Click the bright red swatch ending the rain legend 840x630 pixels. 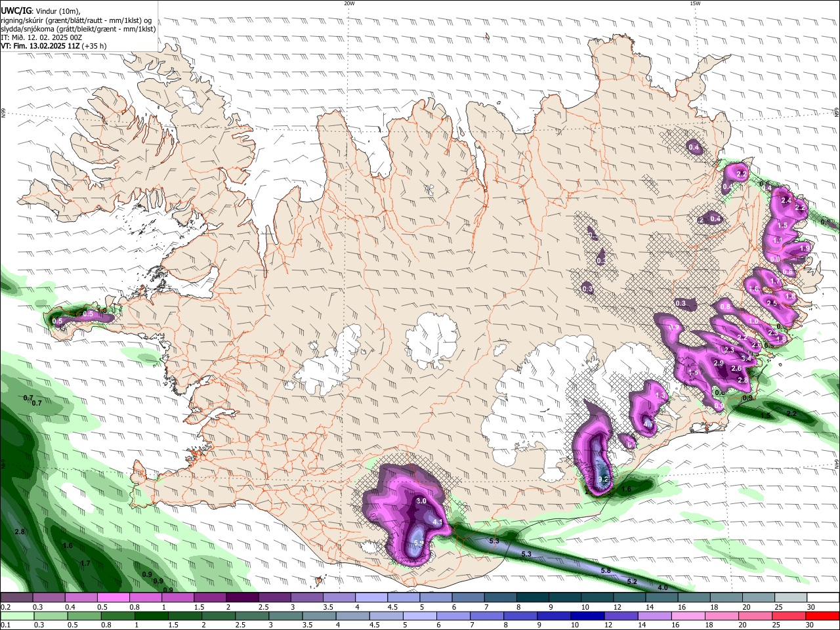coord(822,616)
